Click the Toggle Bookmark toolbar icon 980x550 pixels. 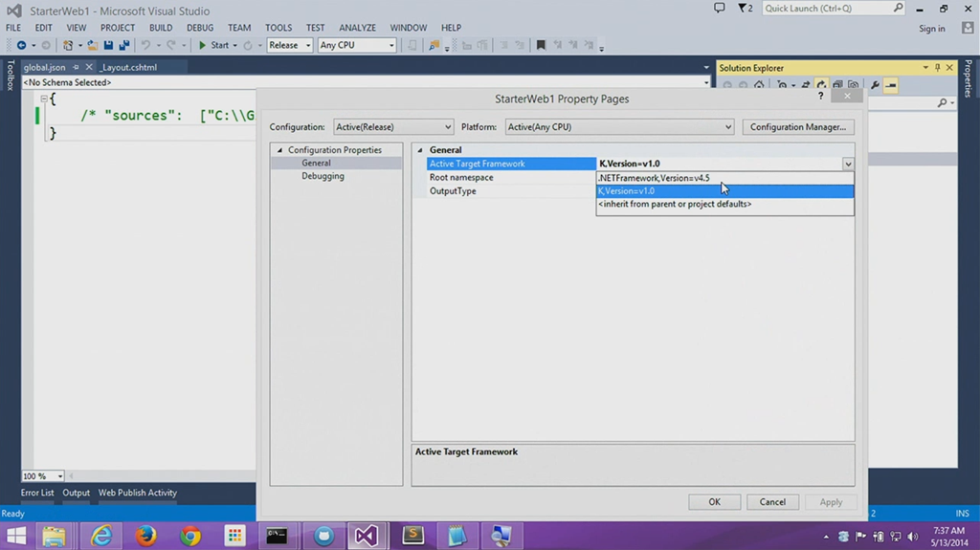point(541,45)
